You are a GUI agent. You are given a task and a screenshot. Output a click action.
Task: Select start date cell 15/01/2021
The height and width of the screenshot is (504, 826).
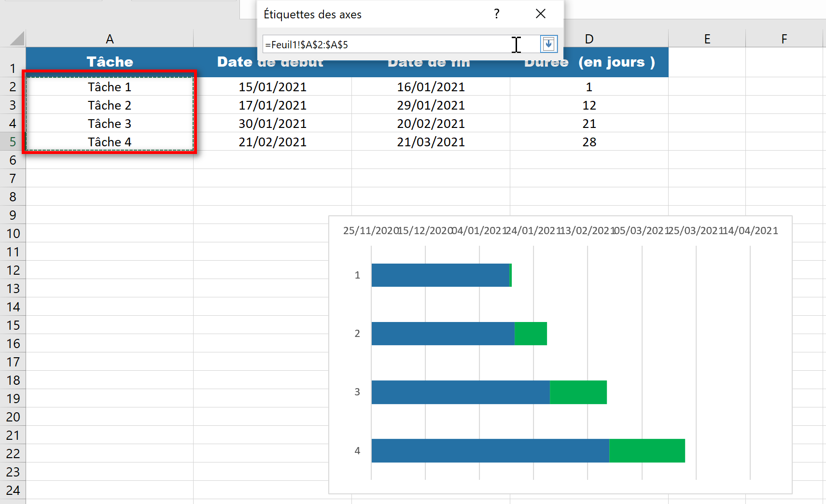(x=272, y=87)
